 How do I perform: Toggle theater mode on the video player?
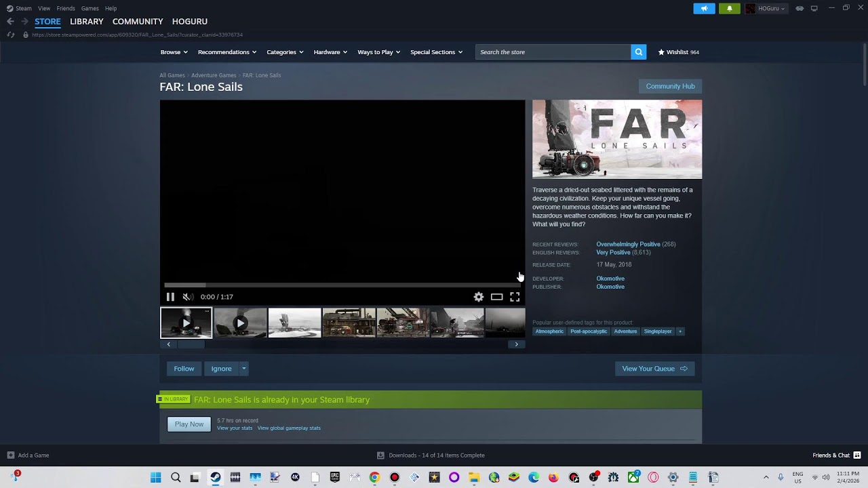click(x=497, y=297)
